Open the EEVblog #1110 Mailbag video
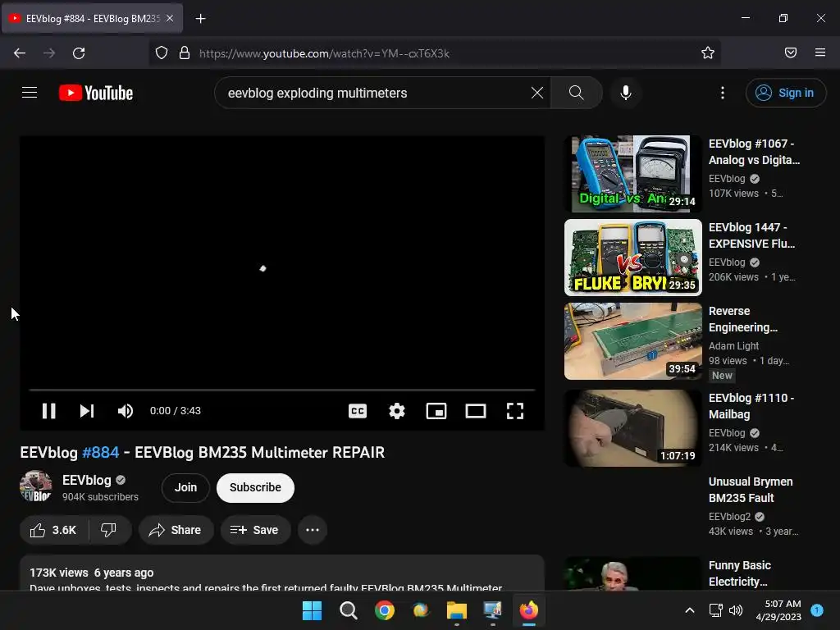 pyautogui.click(x=751, y=406)
